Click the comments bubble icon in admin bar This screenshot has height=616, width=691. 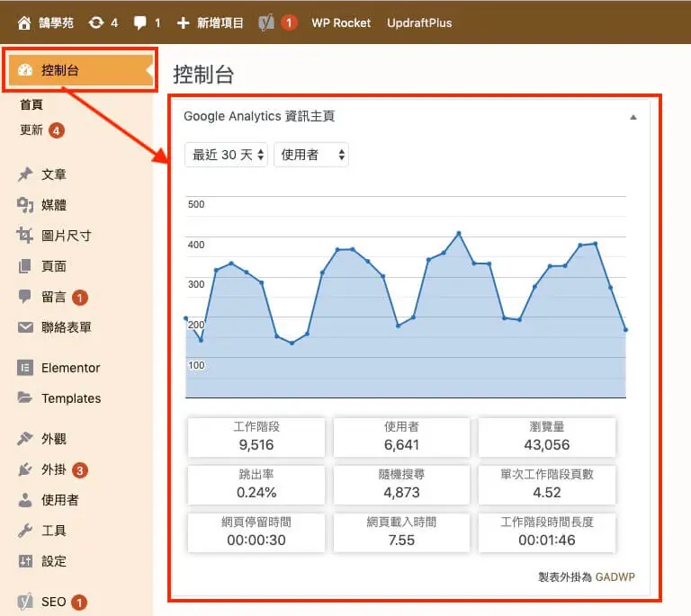tap(140, 22)
